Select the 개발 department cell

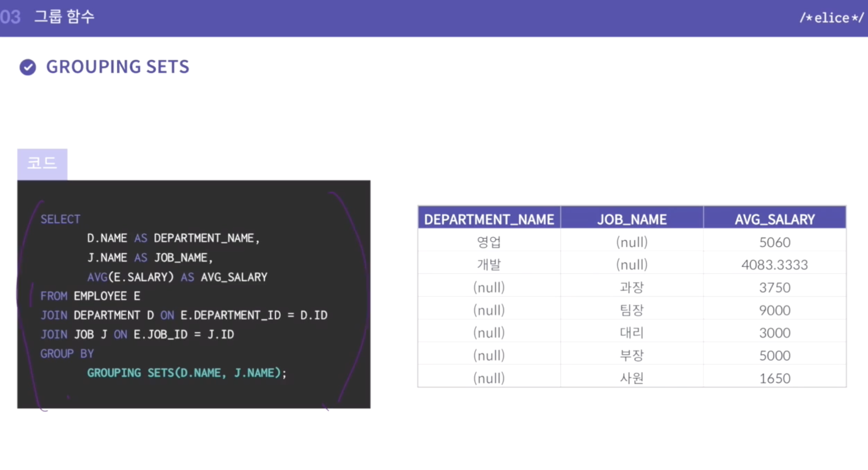click(489, 265)
